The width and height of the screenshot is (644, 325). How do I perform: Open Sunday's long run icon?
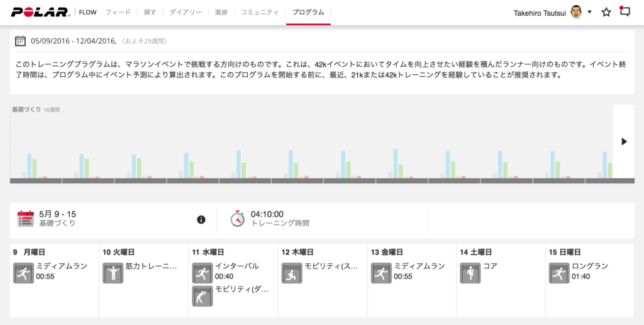click(559, 273)
